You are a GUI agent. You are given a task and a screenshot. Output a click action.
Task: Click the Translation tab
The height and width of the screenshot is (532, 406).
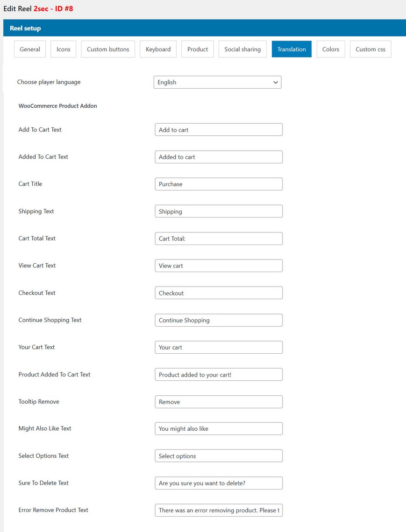[x=292, y=49]
